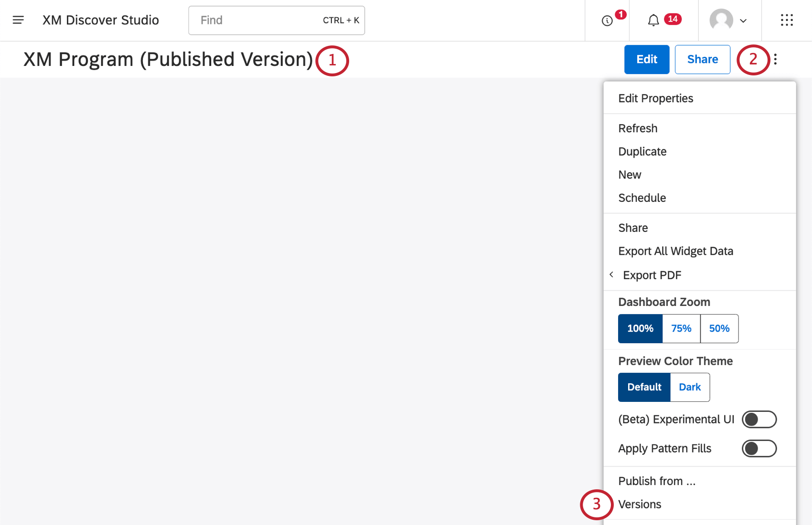Open the Versions menu option

[640, 504]
